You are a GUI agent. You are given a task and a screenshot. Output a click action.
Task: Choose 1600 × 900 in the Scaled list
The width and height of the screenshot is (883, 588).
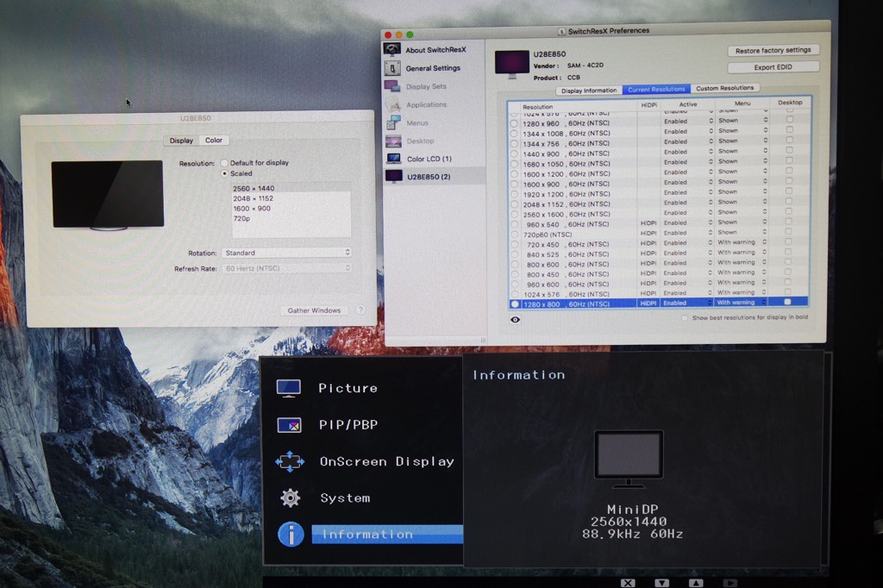(x=291, y=209)
